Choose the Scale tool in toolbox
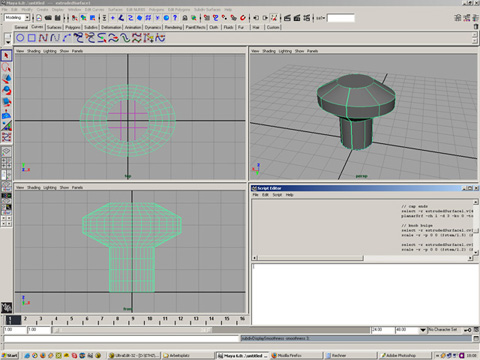This screenshot has width=480, height=360. click(6, 102)
